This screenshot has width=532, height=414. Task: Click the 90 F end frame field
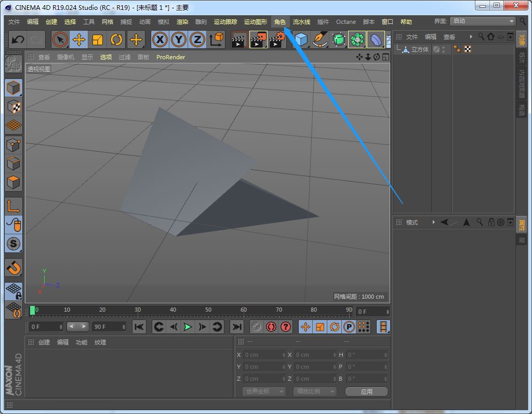(x=109, y=327)
